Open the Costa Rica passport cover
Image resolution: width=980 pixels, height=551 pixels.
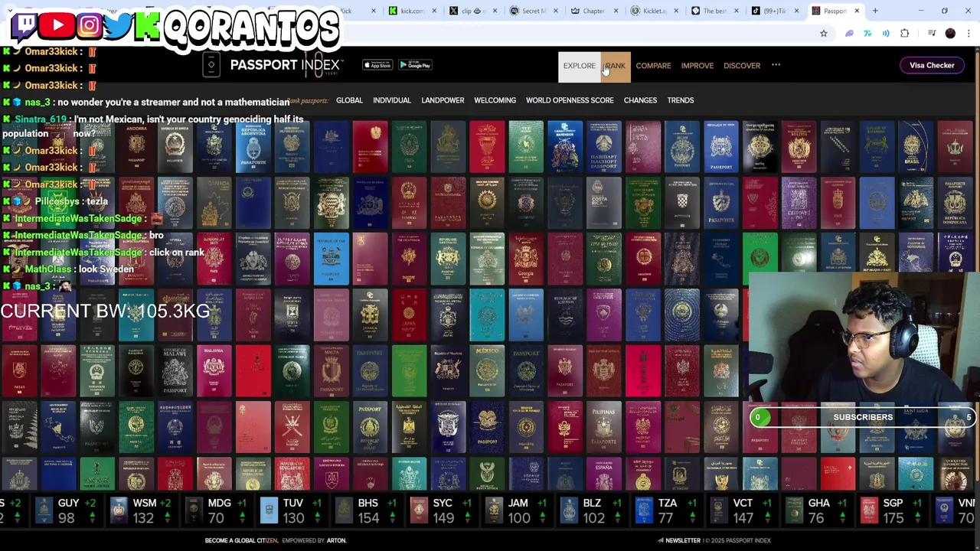(x=604, y=203)
